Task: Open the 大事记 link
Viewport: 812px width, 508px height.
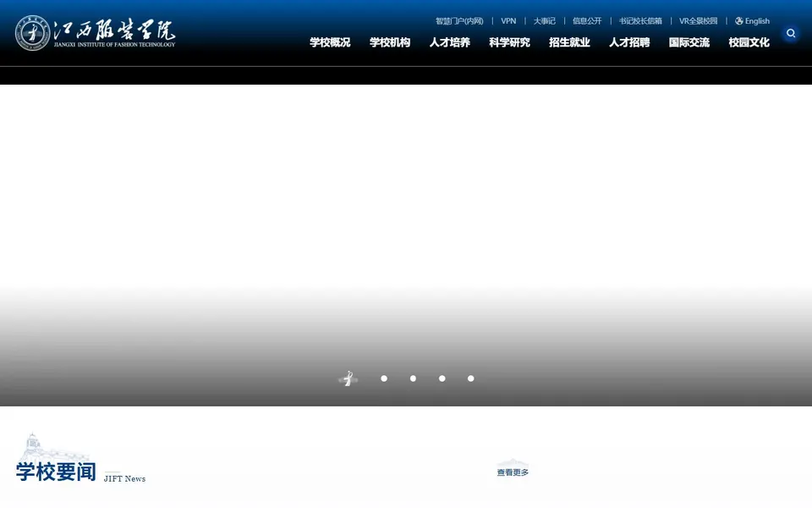Action: [x=544, y=20]
